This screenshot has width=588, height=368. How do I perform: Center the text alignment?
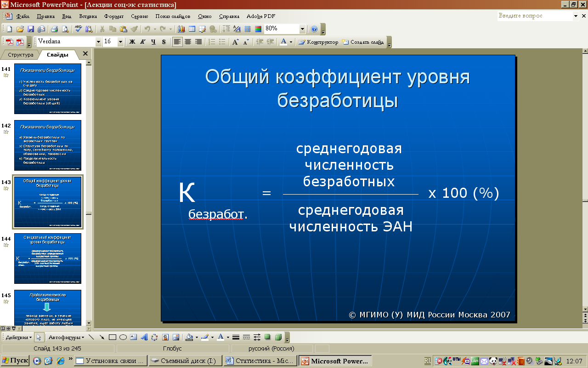pyautogui.click(x=188, y=42)
